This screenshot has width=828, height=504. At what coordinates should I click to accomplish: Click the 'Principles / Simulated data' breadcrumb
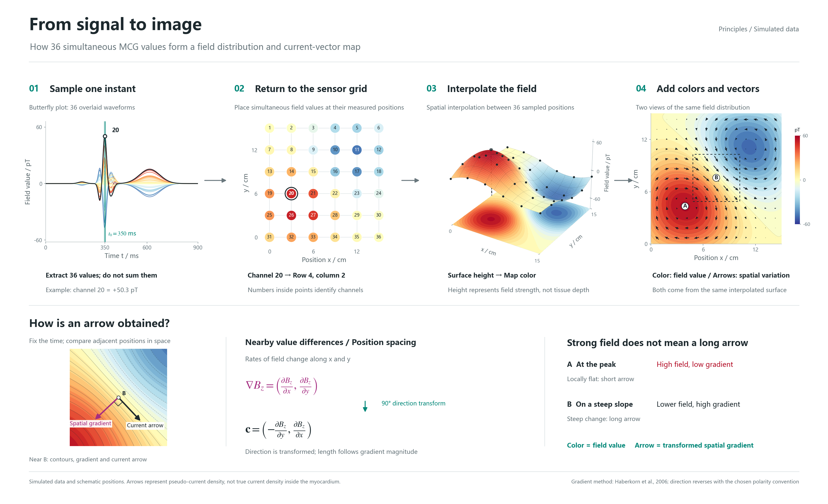click(x=758, y=29)
